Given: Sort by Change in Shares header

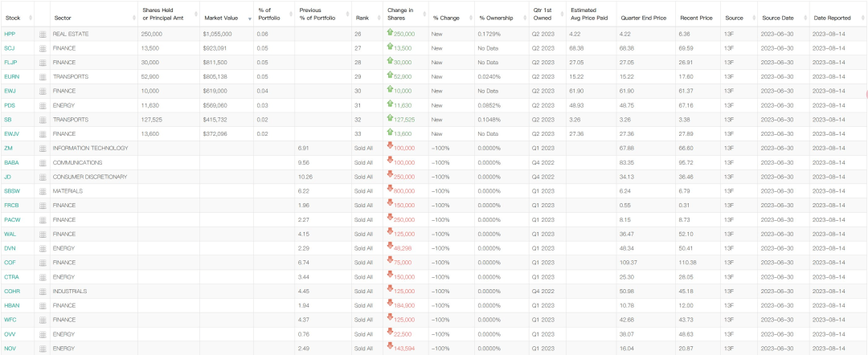Looking at the screenshot, I should click(x=399, y=13).
